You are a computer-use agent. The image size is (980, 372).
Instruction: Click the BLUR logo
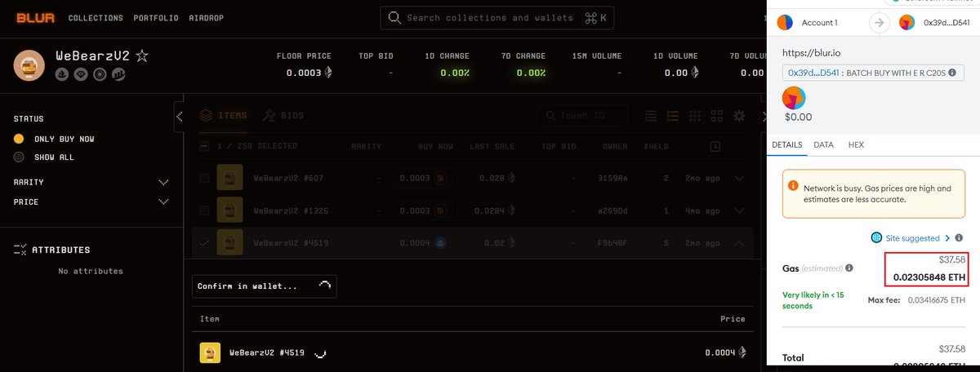coord(35,17)
